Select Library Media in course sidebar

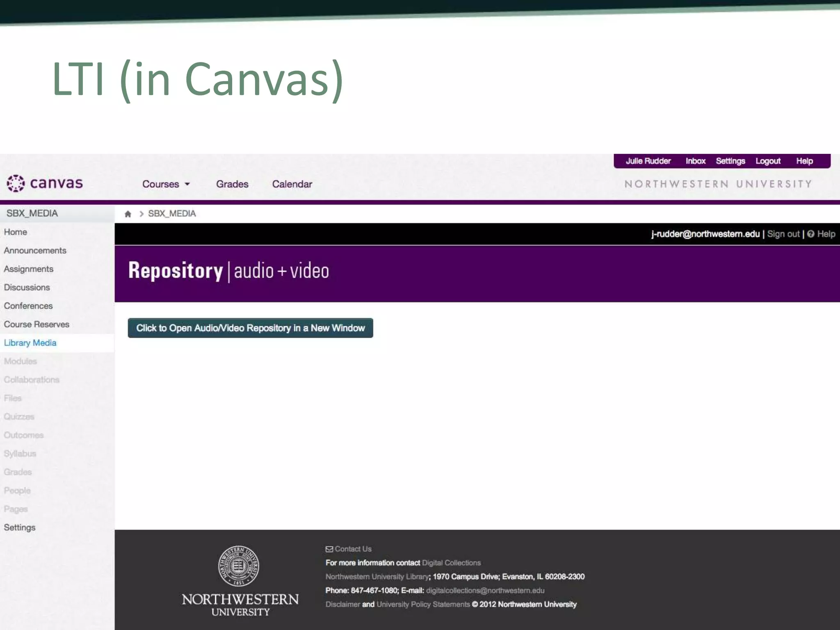tap(30, 343)
